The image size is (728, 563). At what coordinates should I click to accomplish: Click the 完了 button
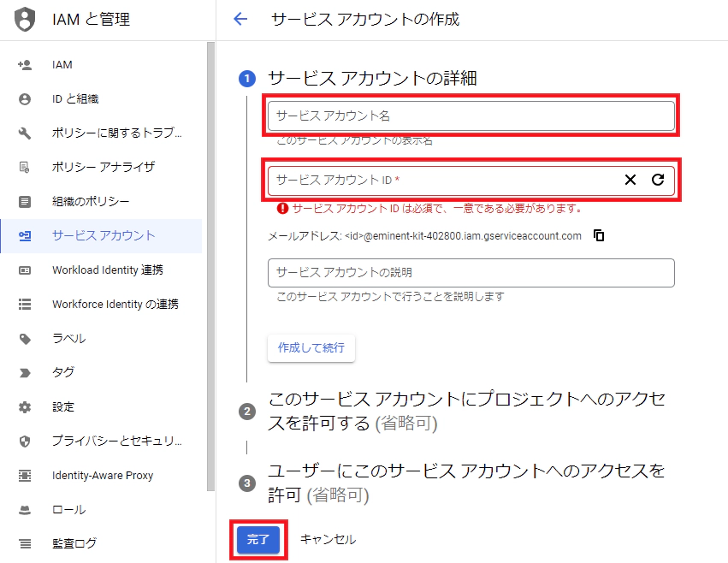point(258,540)
